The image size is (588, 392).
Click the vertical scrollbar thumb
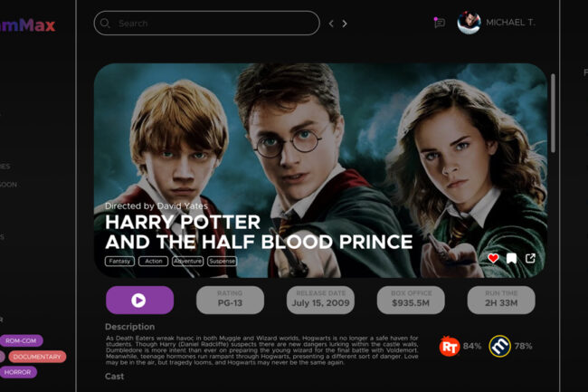(x=553, y=113)
